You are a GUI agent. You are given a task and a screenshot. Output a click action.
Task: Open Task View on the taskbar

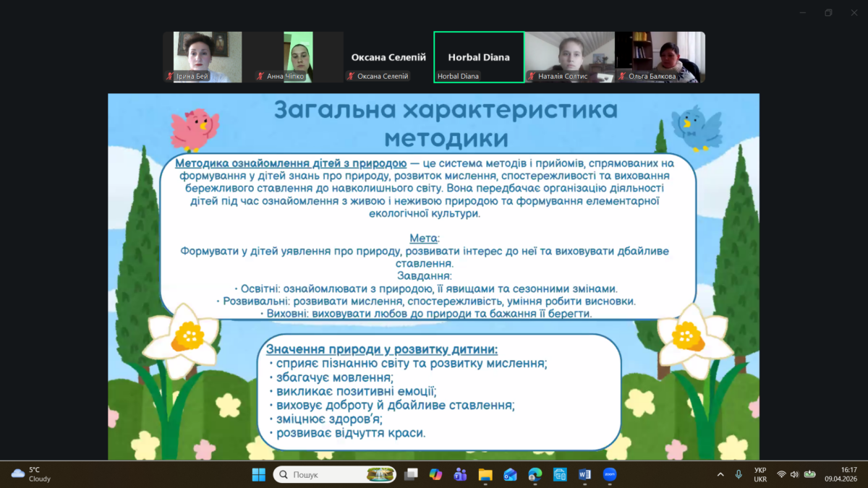411,474
